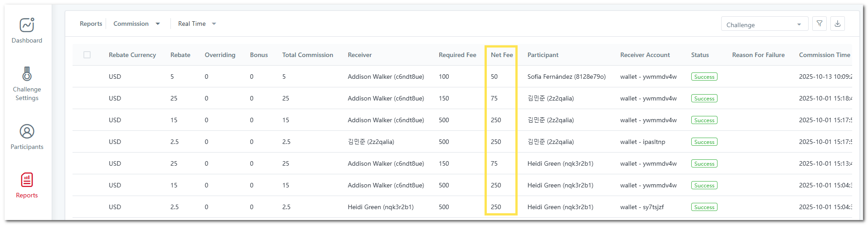Click the Required Fee column header
Viewport: 868px width, 225px height.
(457, 55)
